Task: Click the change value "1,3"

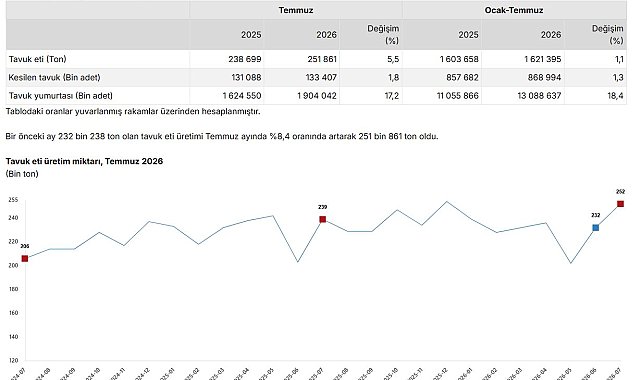Action: 618,77
